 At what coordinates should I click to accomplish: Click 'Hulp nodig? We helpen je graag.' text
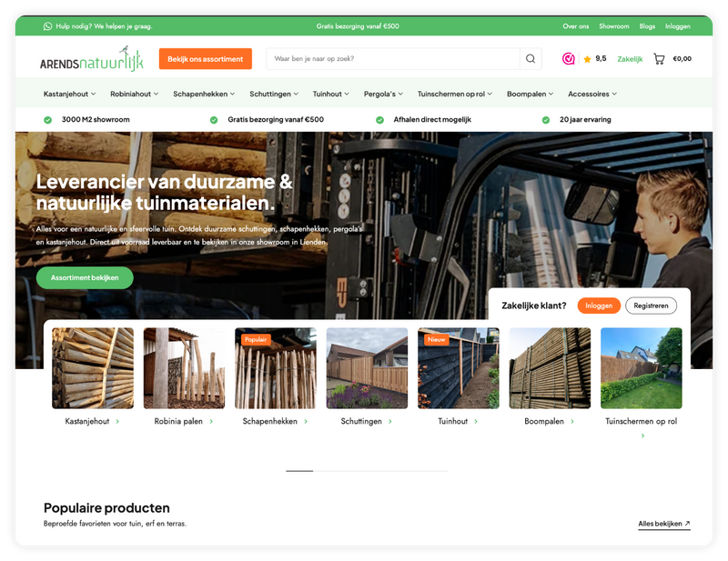point(104,26)
